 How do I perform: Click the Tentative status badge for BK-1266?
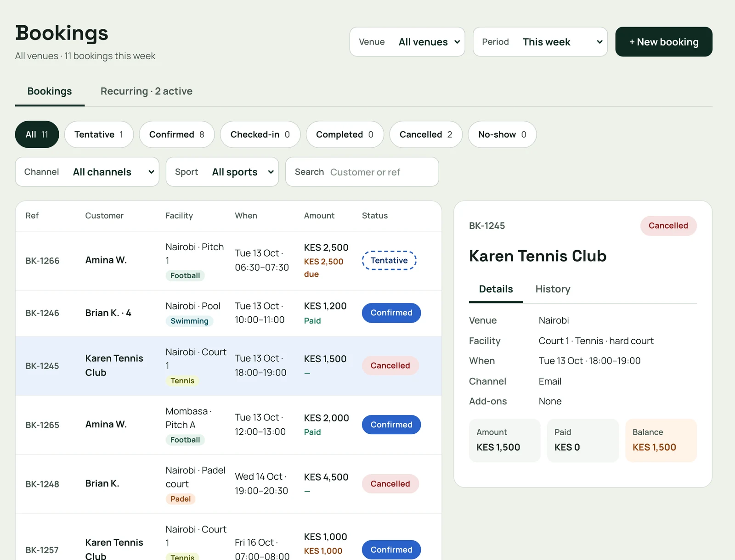point(389,260)
